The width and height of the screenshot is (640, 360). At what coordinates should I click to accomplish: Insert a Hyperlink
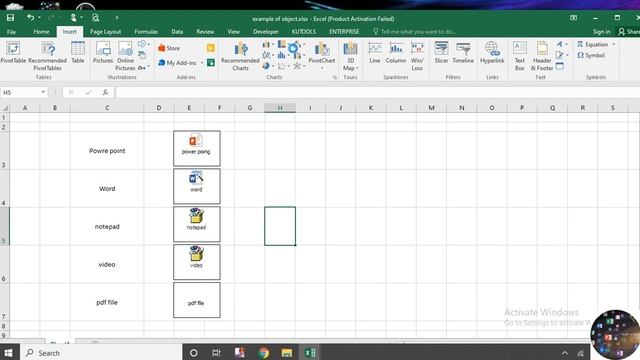492,53
